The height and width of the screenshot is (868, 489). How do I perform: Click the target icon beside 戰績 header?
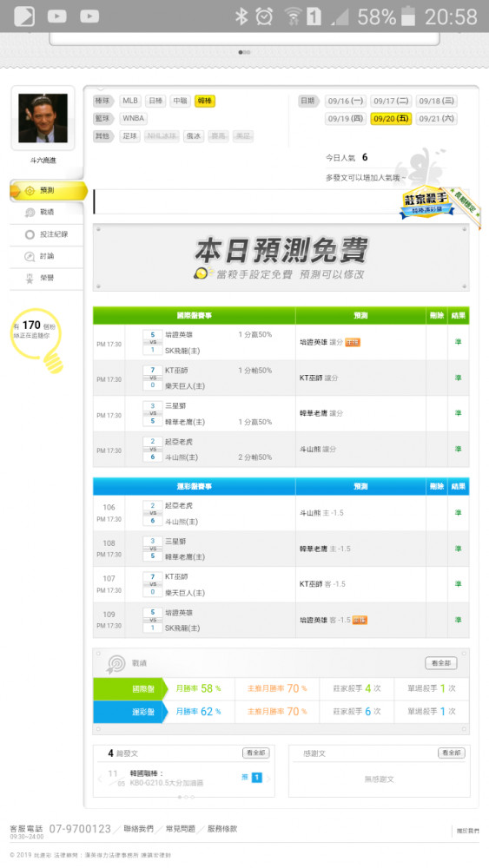coord(116,663)
